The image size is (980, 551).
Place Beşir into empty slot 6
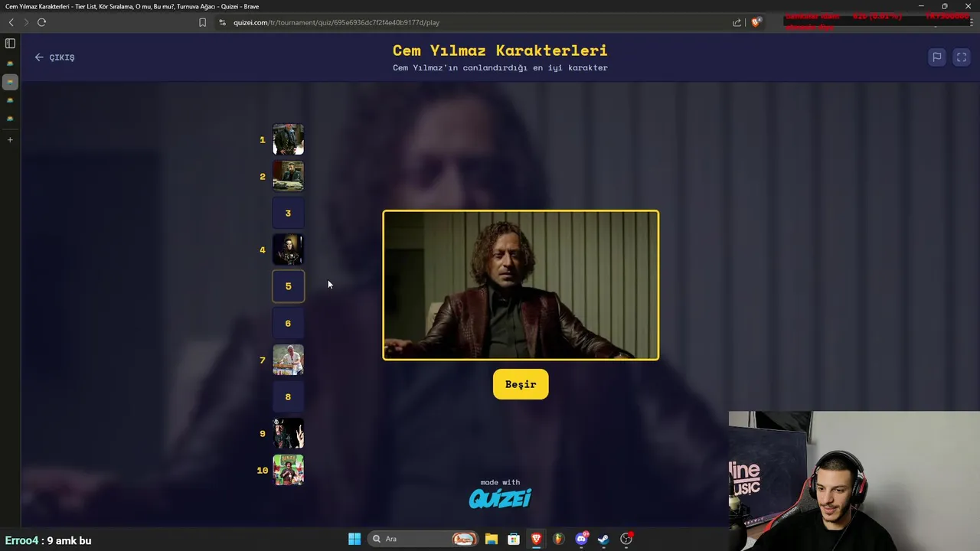[x=288, y=323]
